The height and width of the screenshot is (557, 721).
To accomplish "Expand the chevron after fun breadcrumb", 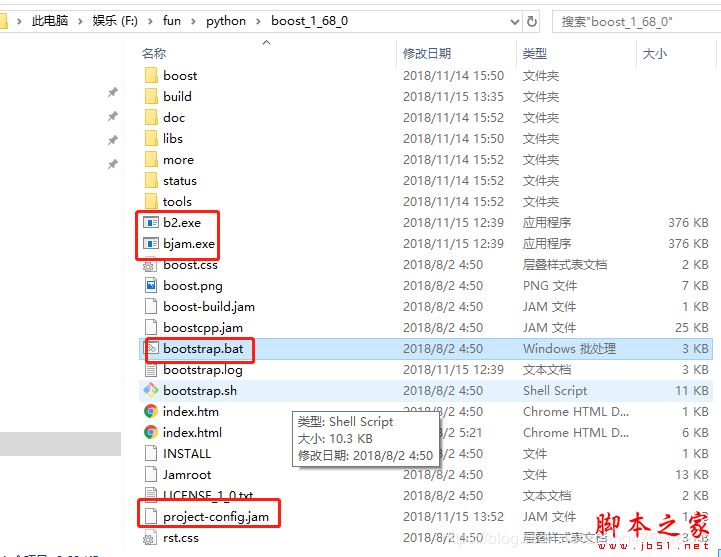I will (193, 21).
